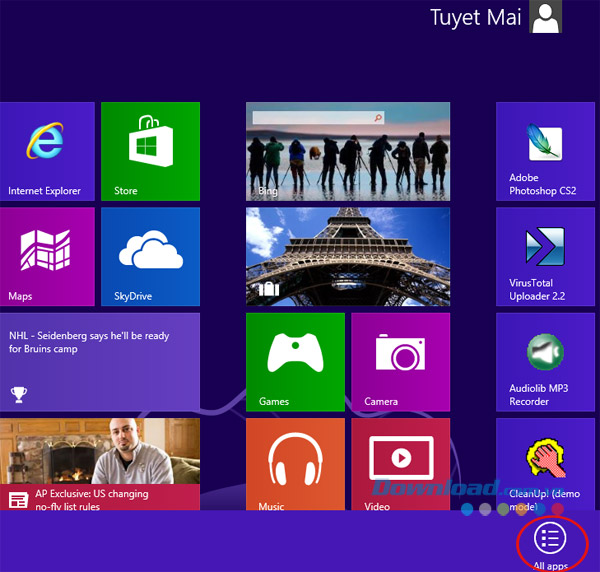Click the news icon on AP tile
600x572 pixels.
pyautogui.click(x=18, y=500)
